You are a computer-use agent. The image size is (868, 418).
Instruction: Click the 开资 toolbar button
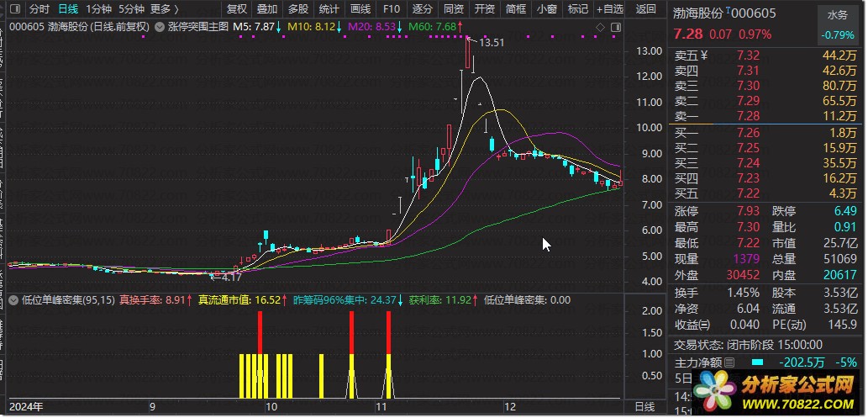pos(484,9)
